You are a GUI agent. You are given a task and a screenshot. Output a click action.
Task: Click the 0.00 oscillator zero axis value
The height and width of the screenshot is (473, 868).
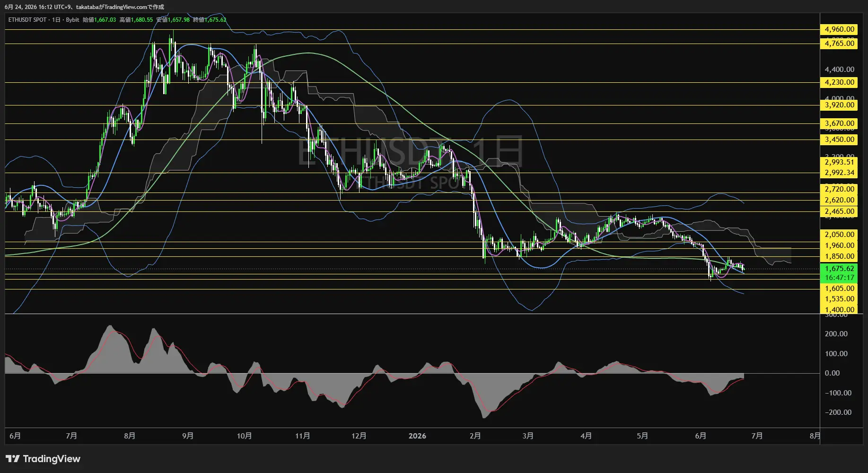click(832, 373)
